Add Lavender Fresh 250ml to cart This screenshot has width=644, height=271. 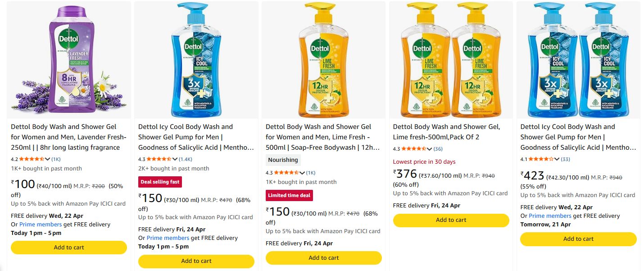(69, 247)
